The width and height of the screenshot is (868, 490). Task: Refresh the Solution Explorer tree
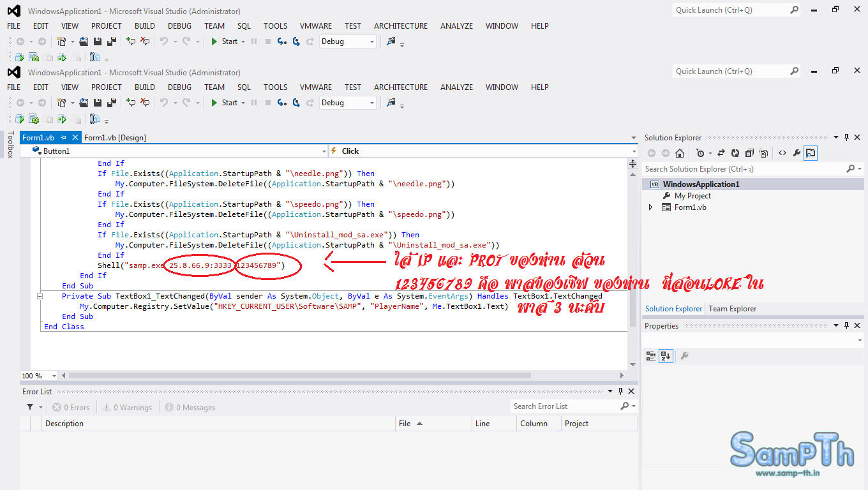[x=735, y=153]
